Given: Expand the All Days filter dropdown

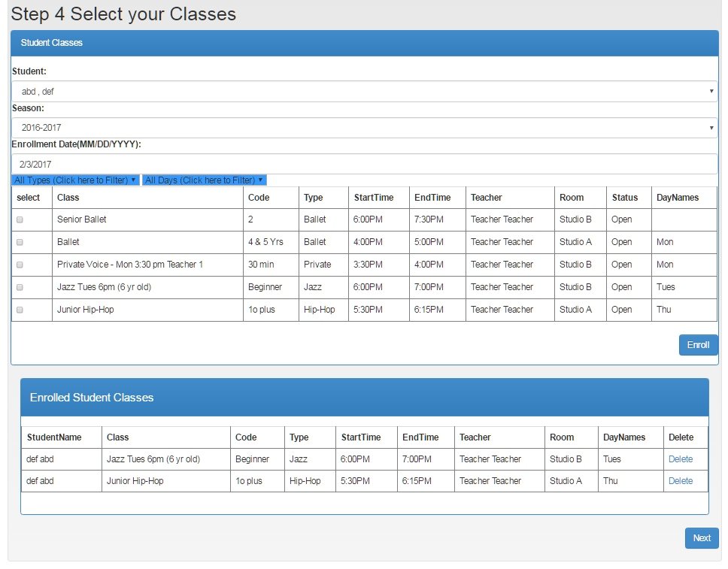Looking at the screenshot, I should tap(205, 180).
